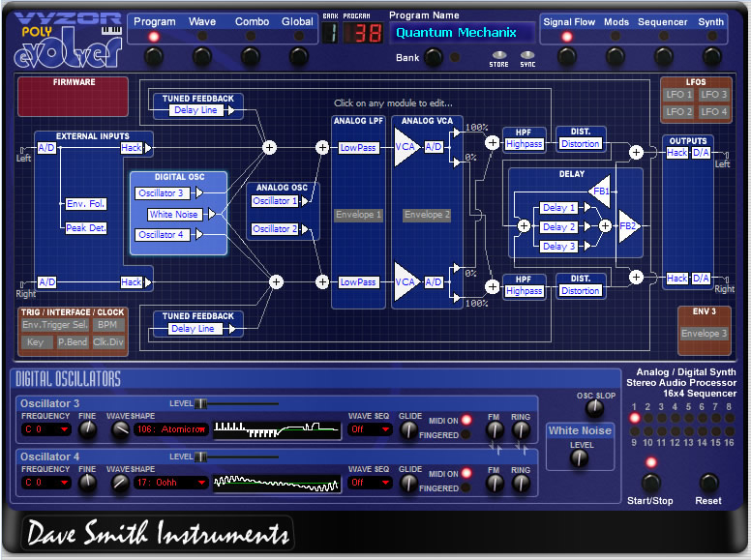Select the Wave tab
This screenshot has height=560, width=751.
[202, 22]
